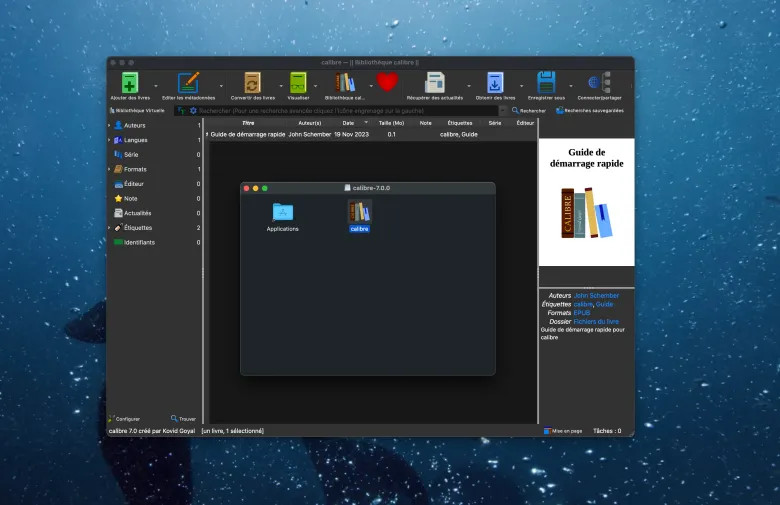Screen dimensions: 780x505
Task: Open the Visualiser book viewer icon
Action: click(x=298, y=82)
